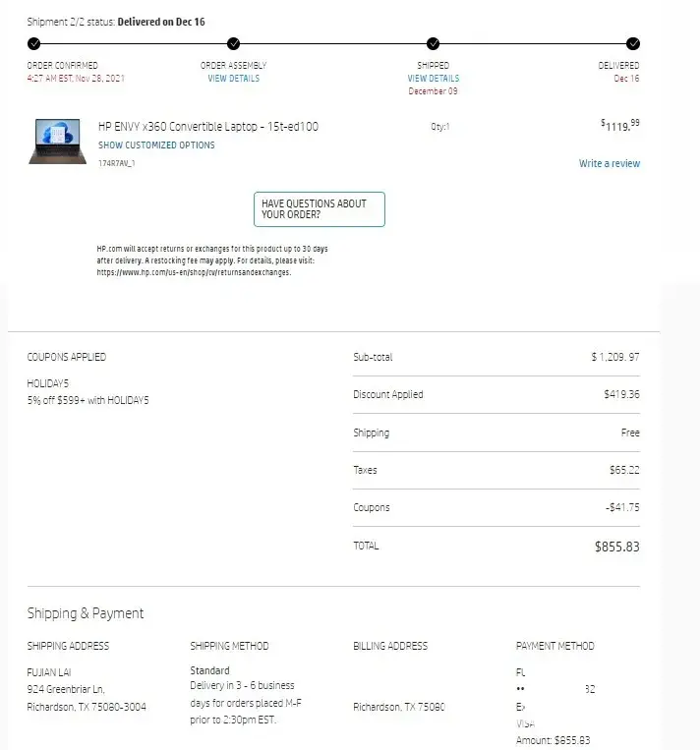Viewport: 700px width, 750px height.
Task: Click the product SKU 174R7AV_1
Action: tap(117, 163)
